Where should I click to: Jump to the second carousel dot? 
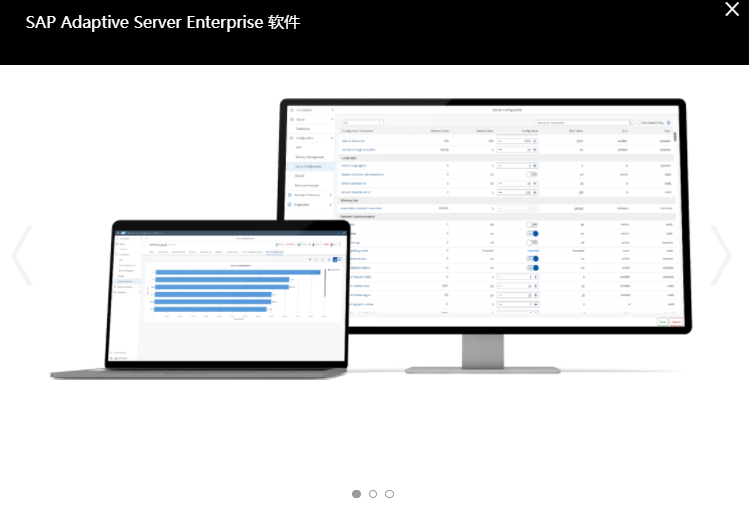pos(373,494)
